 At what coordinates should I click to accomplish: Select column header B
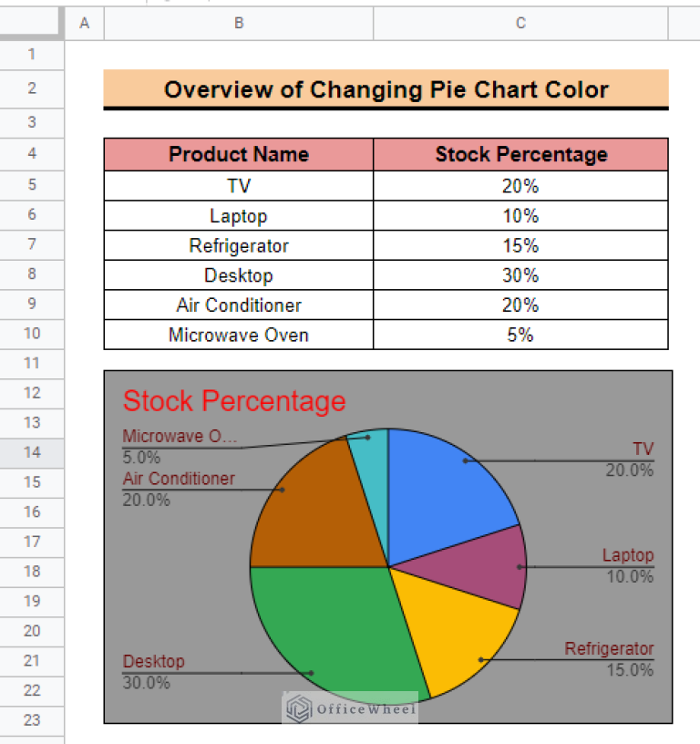(x=238, y=23)
